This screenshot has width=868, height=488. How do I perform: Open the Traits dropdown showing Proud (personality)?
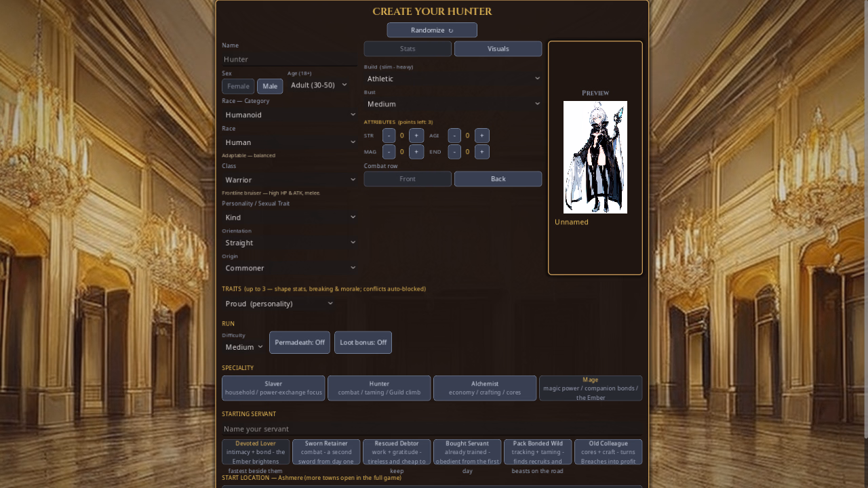tap(279, 304)
